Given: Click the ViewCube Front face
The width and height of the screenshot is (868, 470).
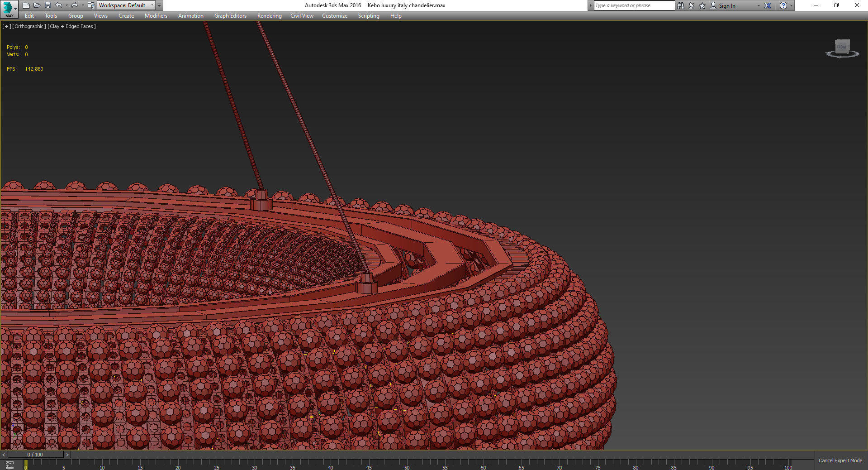Looking at the screenshot, I should [x=842, y=47].
